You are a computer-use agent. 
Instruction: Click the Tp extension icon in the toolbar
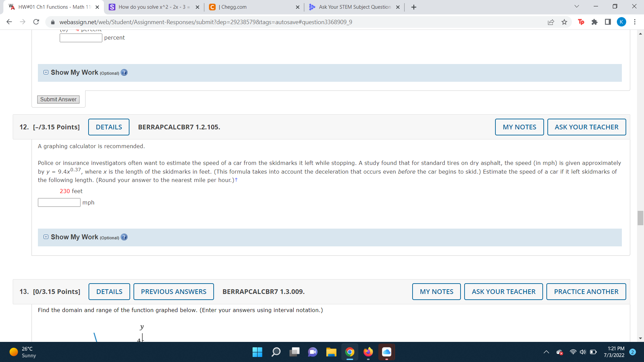[x=581, y=22]
